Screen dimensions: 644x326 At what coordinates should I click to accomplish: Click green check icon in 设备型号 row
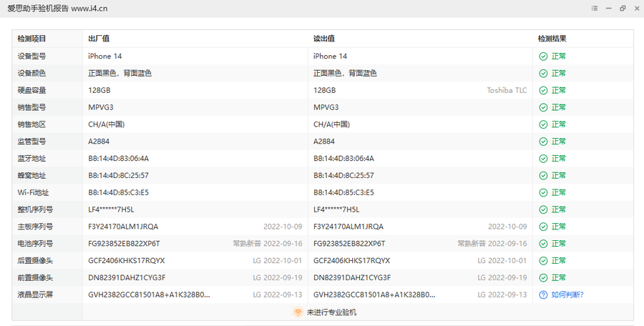coord(543,56)
